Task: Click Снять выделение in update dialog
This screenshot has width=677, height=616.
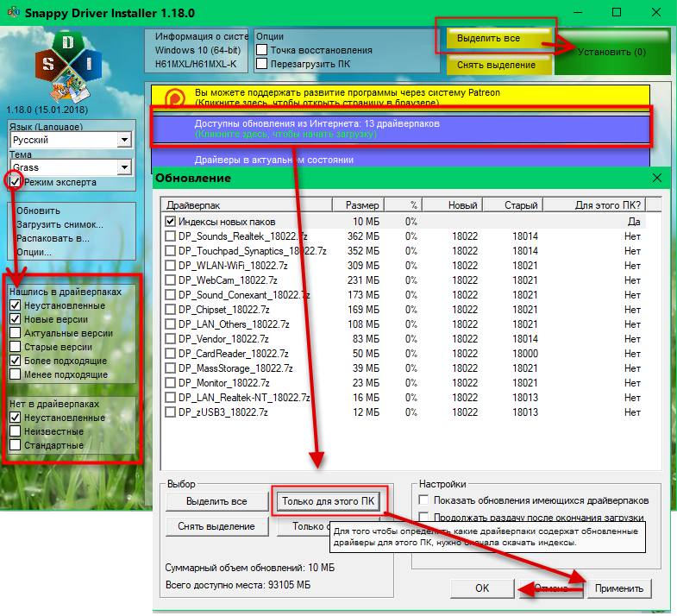Action: (x=216, y=526)
